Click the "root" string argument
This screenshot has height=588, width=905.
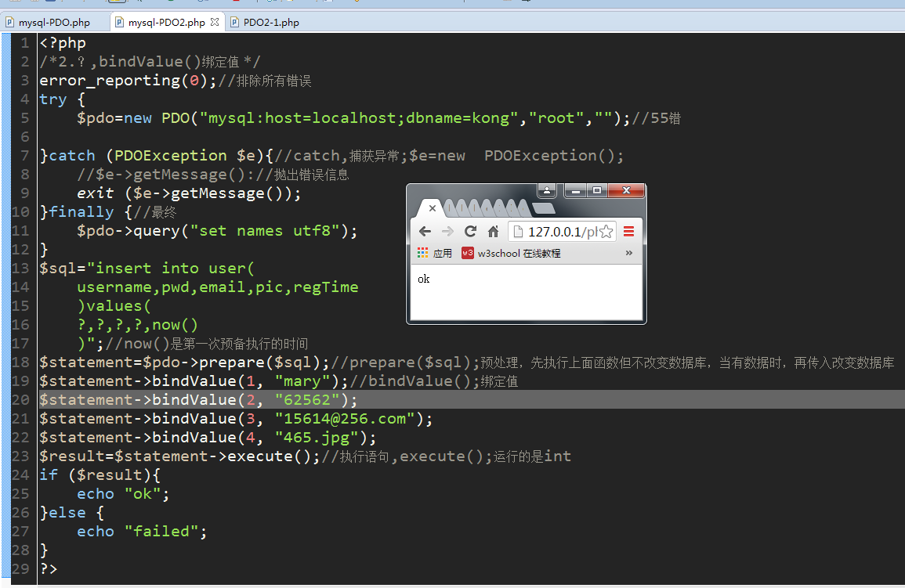(x=556, y=118)
